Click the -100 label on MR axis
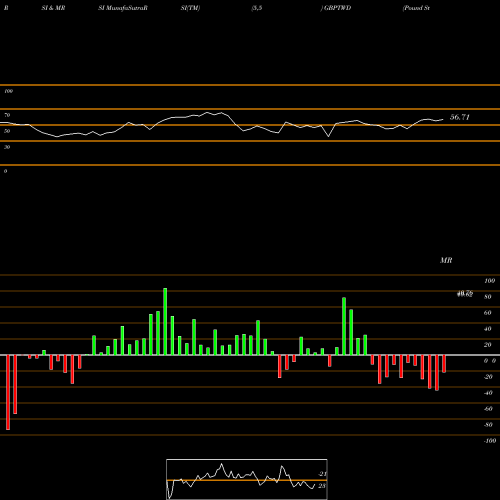The height and width of the screenshot is (500, 500). tap(489, 441)
